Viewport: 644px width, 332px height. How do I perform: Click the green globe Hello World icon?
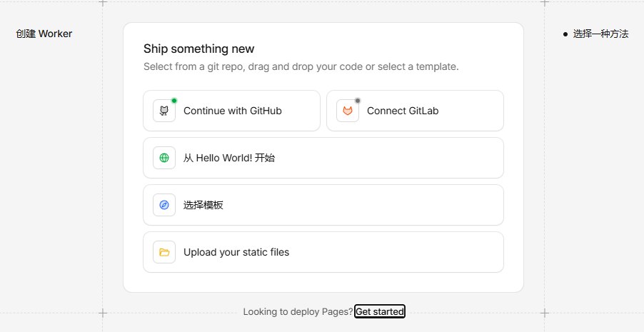[164, 158]
